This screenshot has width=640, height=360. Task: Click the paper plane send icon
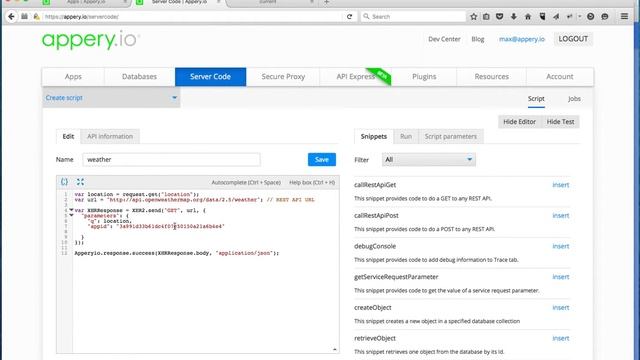(556, 17)
